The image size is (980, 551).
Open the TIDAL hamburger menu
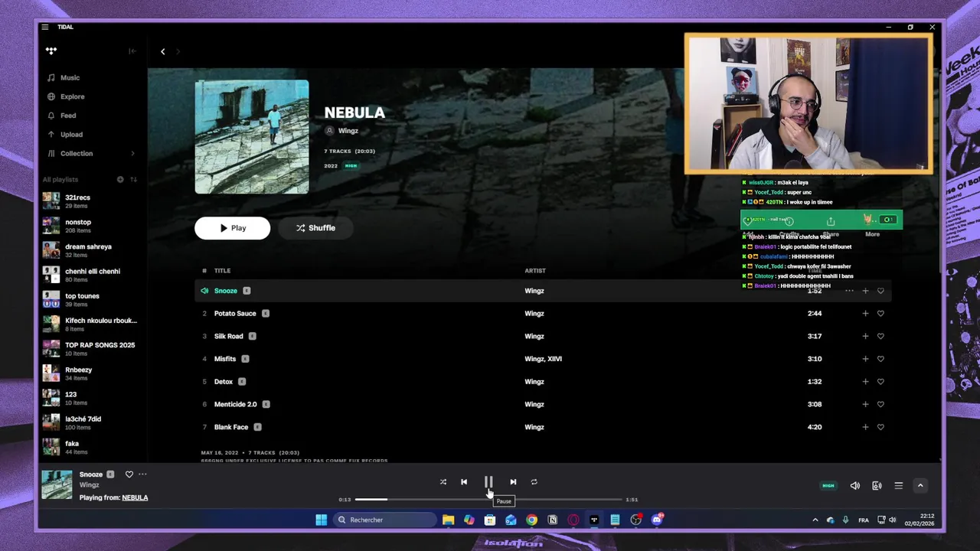pos(45,27)
